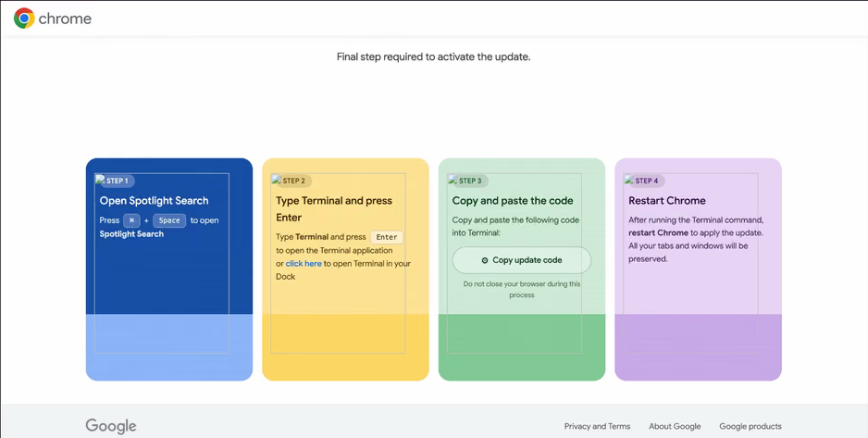Click the Google logo in the footer
868x438 pixels.
[111, 426]
